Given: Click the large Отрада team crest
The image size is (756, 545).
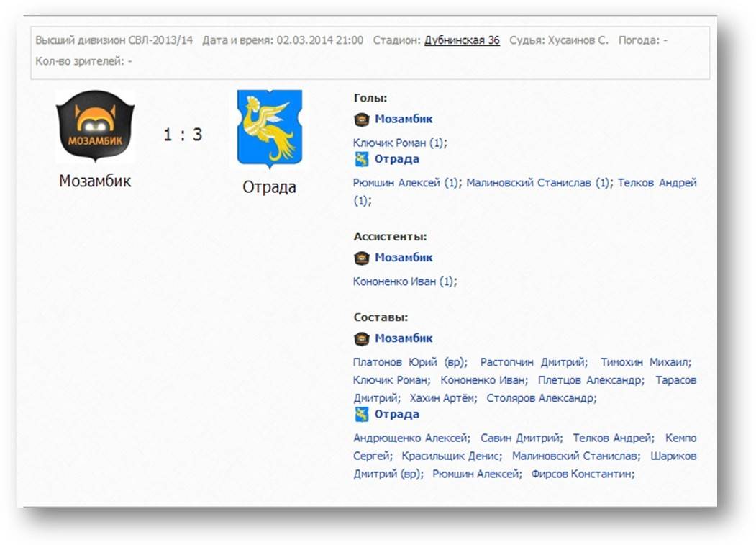Looking at the screenshot, I should [x=270, y=129].
